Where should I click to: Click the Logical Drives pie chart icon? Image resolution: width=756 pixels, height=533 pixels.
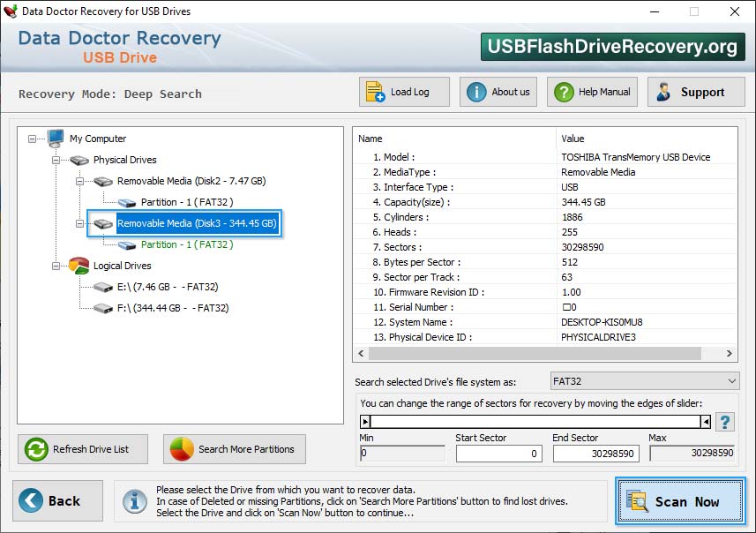point(79,266)
